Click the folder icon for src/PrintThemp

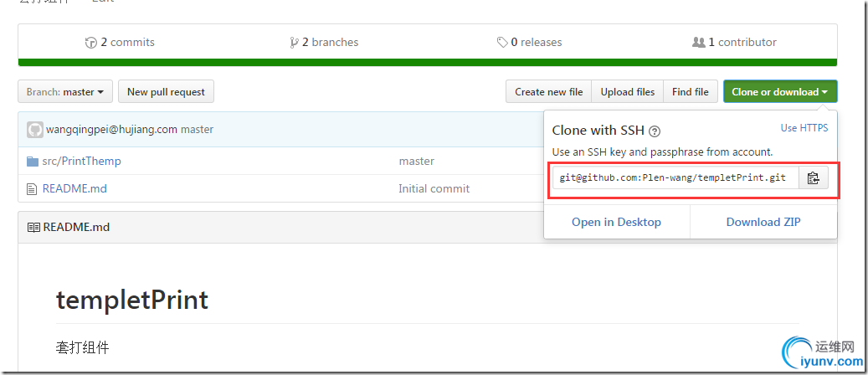tap(32, 162)
